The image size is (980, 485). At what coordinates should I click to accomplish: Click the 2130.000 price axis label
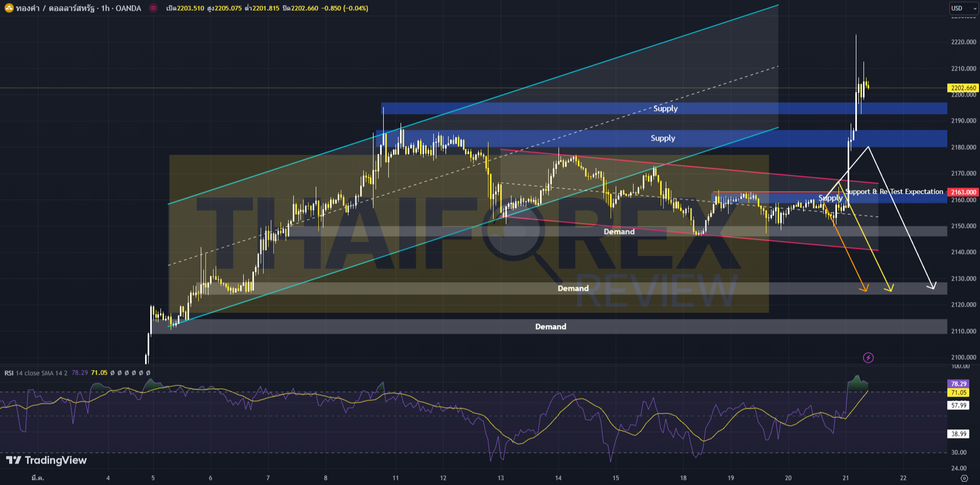964,279
